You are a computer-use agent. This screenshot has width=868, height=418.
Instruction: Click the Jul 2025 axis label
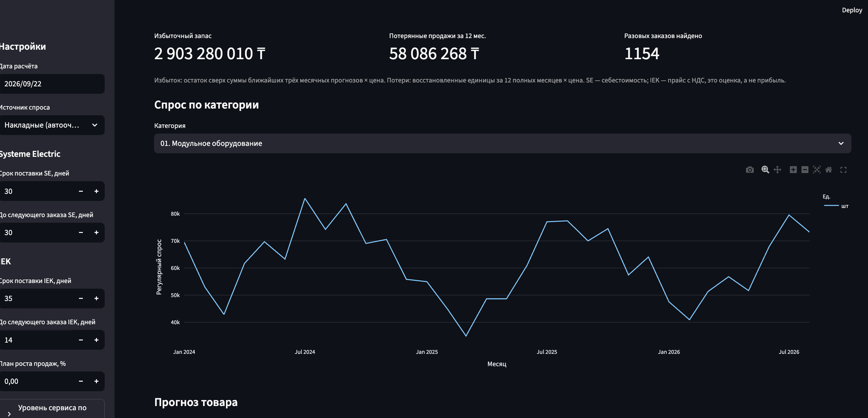(547, 352)
